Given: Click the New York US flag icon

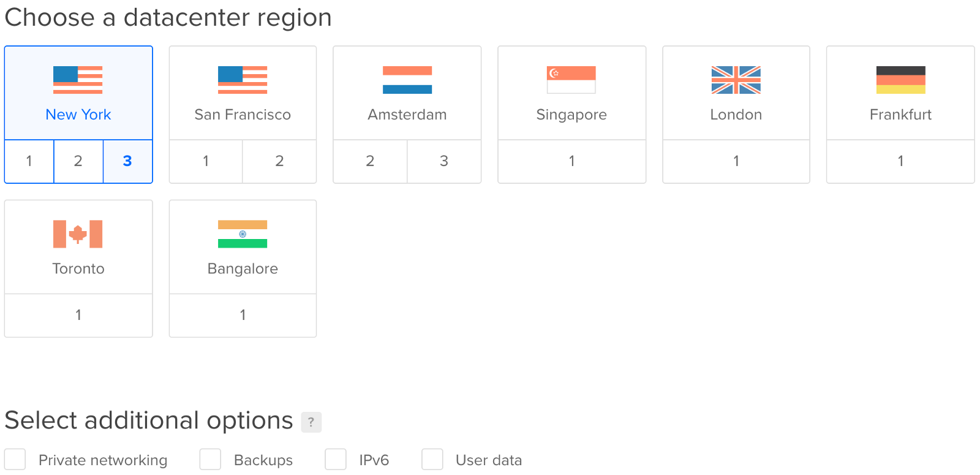Looking at the screenshot, I should pos(78,80).
